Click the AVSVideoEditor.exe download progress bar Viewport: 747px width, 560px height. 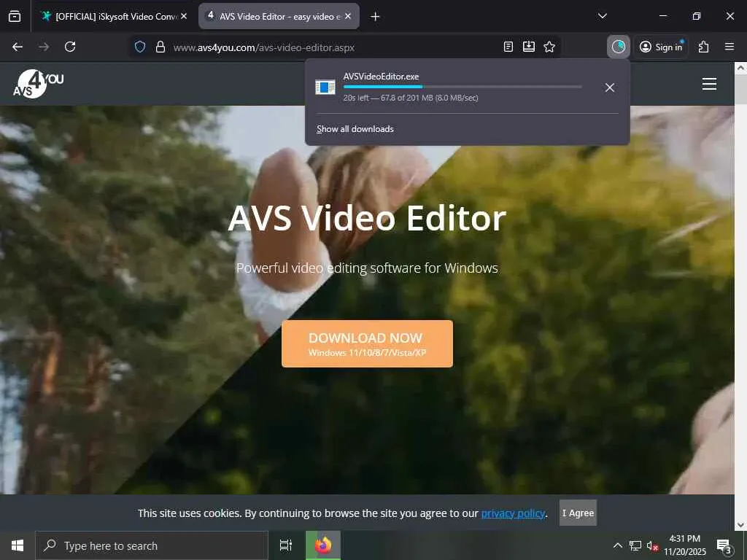(x=462, y=87)
